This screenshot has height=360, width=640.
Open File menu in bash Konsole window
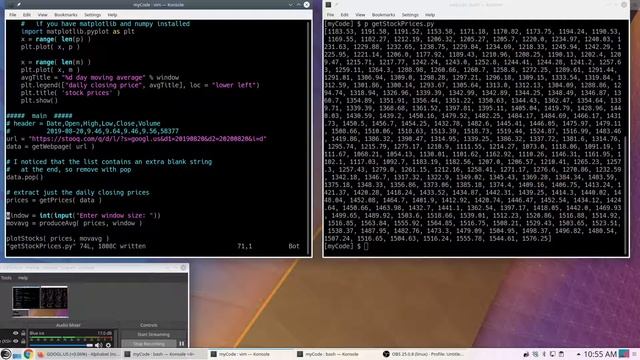click(330, 15)
